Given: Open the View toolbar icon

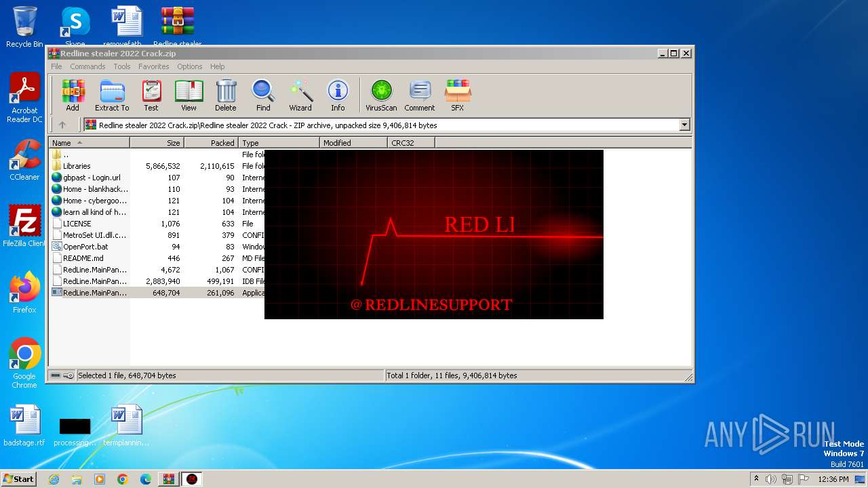Looking at the screenshot, I should click(189, 95).
